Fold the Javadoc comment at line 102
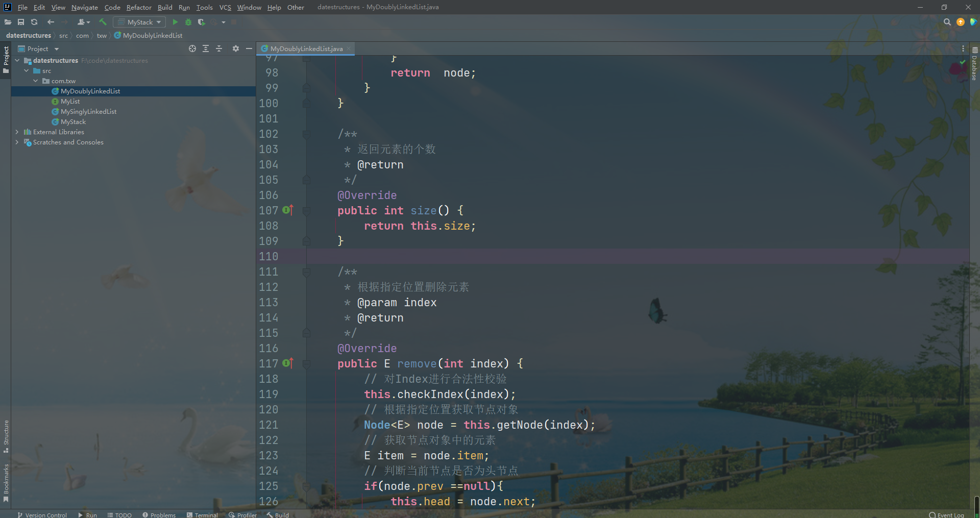 click(x=306, y=134)
